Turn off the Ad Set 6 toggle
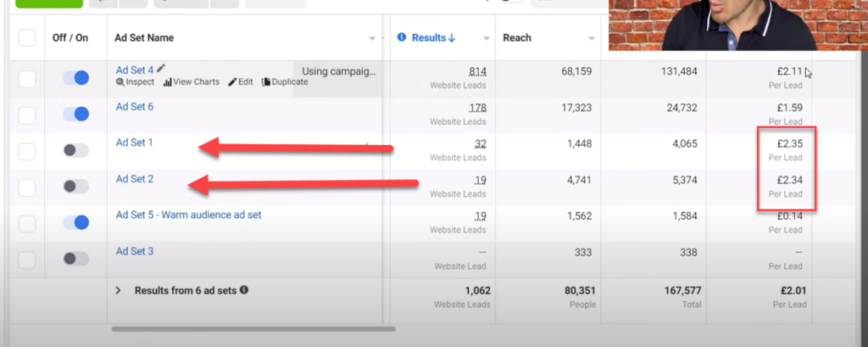Viewport: 868px width, 347px height. tap(75, 115)
